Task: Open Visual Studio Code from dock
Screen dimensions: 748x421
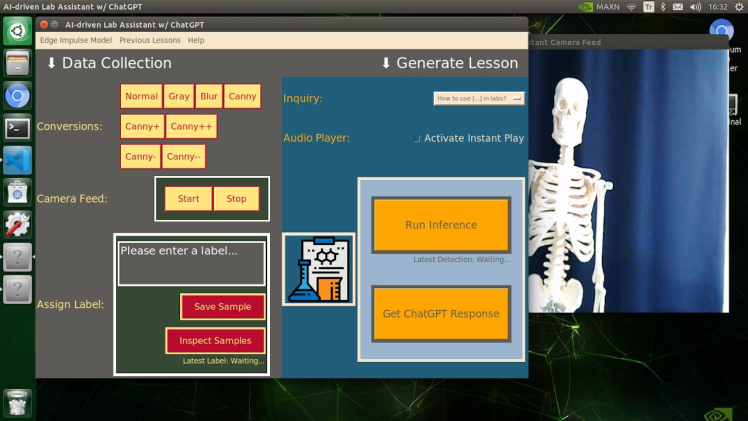Action: [17, 160]
